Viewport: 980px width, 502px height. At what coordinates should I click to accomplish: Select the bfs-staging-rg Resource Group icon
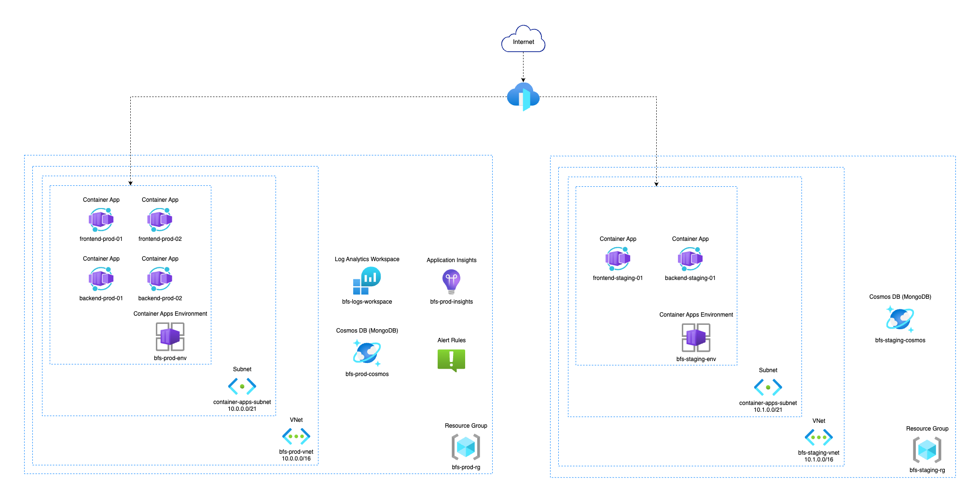click(x=927, y=451)
